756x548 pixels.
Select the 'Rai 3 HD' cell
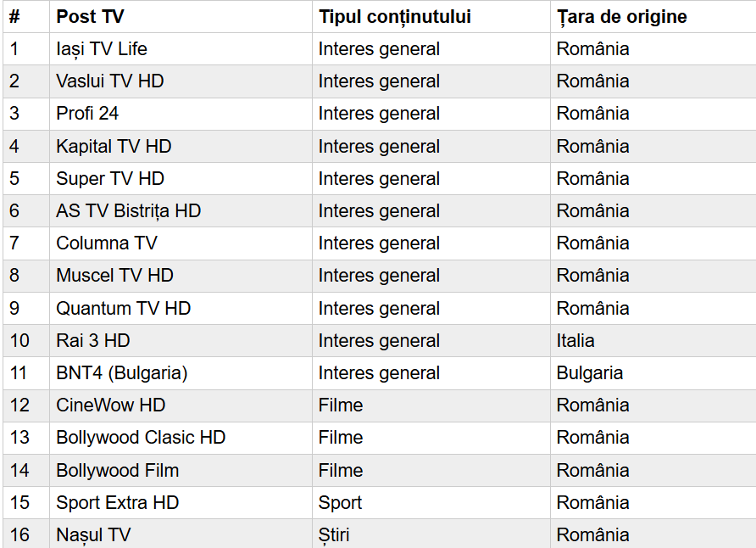(x=93, y=341)
